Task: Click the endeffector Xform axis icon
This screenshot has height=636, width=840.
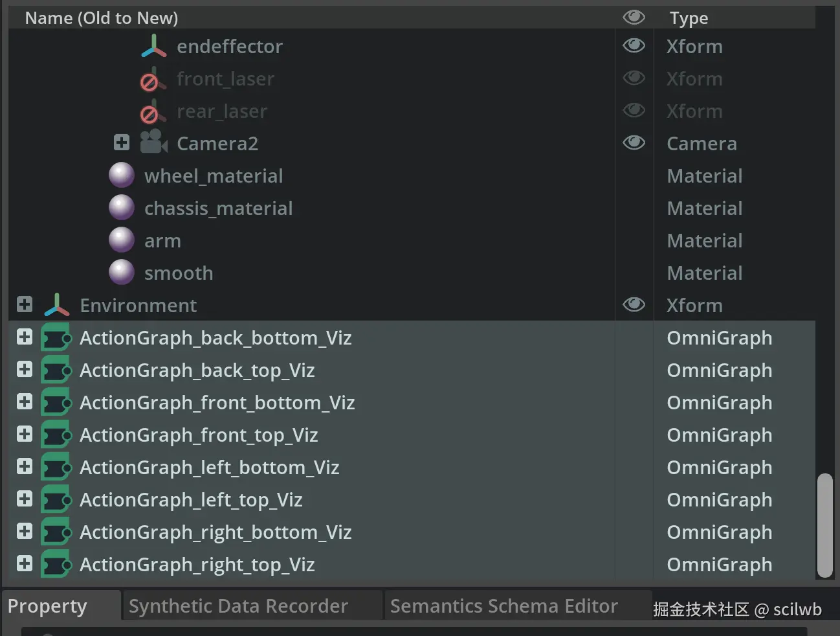Action: point(154,46)
